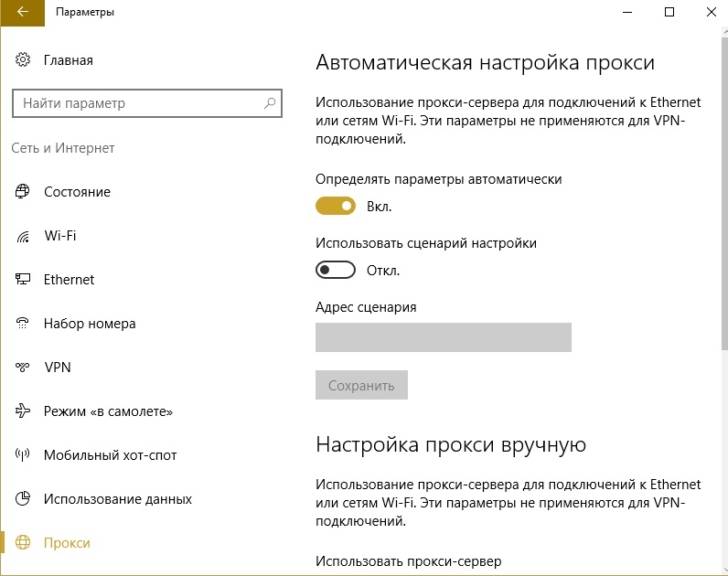Image resolution: width=728 pixels, height=576 pixels.
Task: Click the Ethernet monitor icon
Action: 23,279
